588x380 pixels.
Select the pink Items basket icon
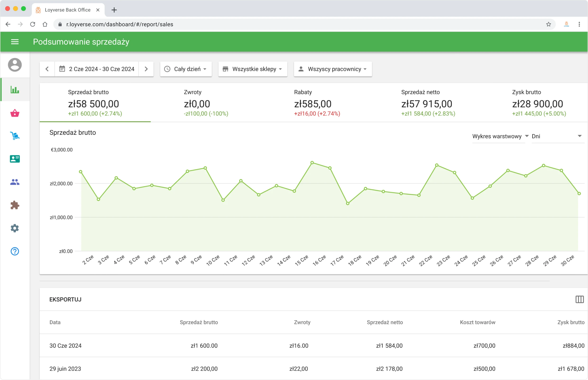point(14,113)
